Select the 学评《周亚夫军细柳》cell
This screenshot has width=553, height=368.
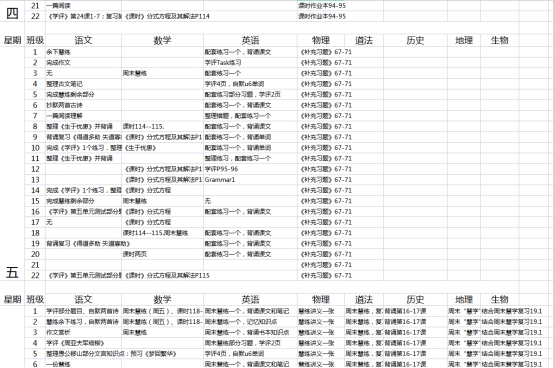coord(84,343)
